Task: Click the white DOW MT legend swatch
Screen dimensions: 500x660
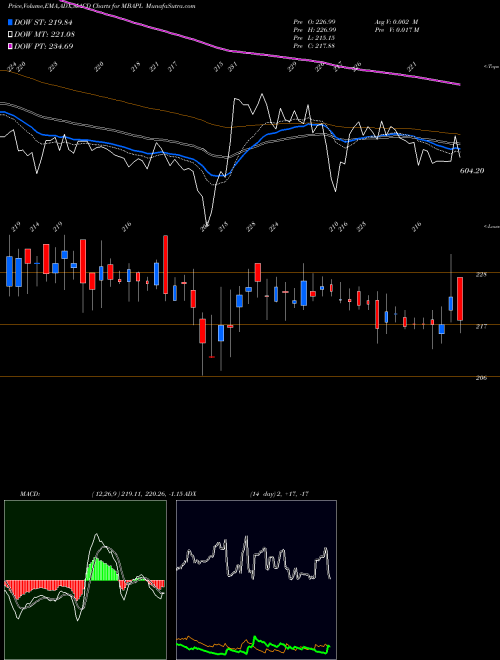Action: [11, 34]
